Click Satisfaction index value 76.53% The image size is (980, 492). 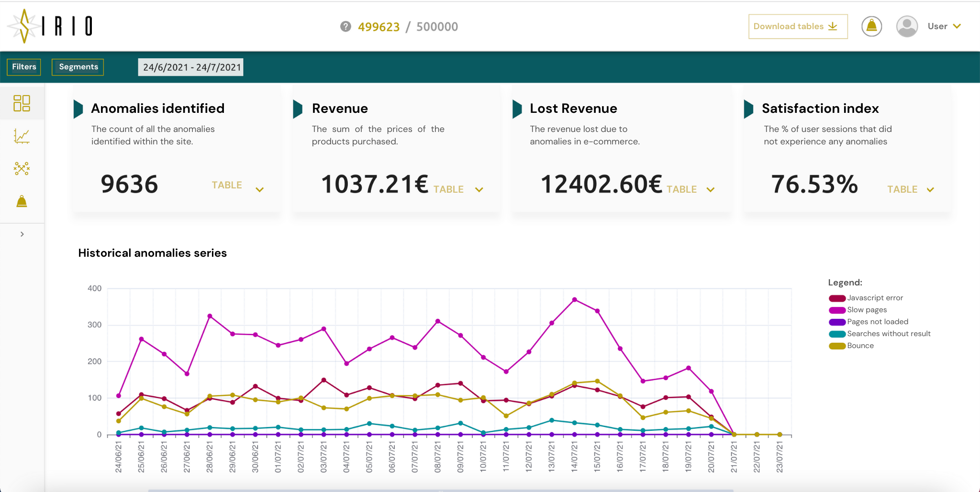coord(814,184)
